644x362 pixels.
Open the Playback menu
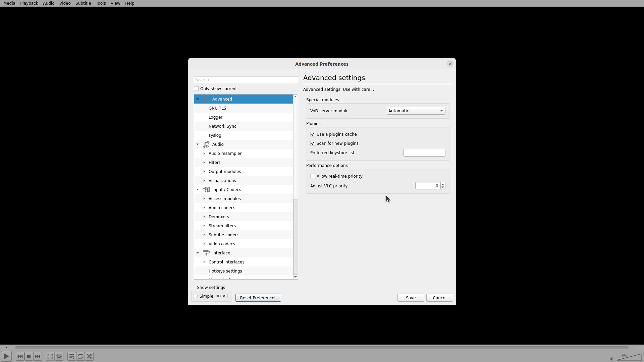[29, 3]
